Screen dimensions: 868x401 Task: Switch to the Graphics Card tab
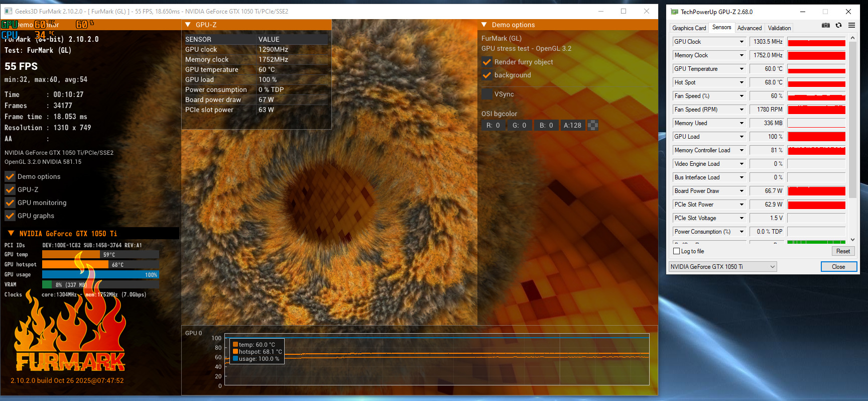coord(689,28)
